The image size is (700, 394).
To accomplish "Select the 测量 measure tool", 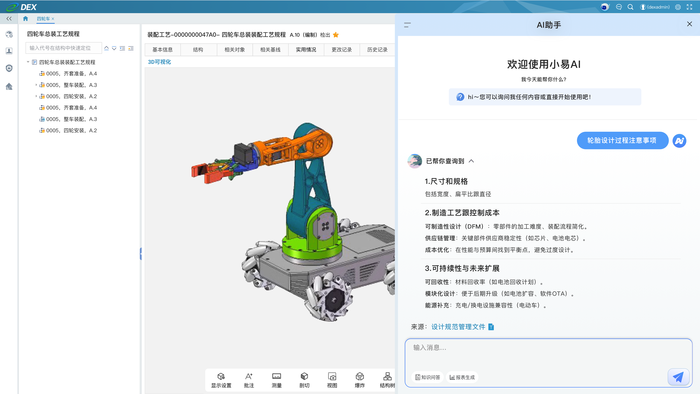I will pyautogui.click(x=276, y=380).
